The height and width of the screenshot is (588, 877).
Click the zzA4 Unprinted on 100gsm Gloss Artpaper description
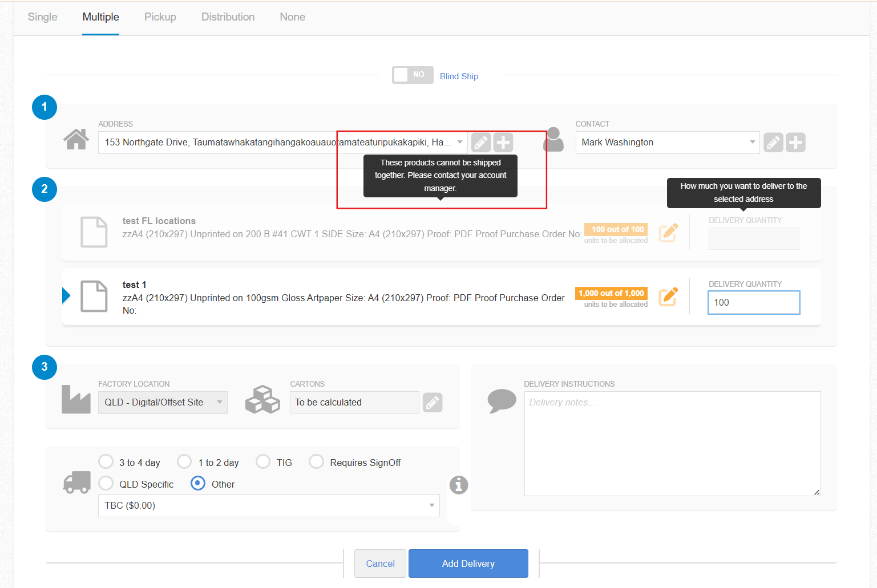click(x=343, y=304)
